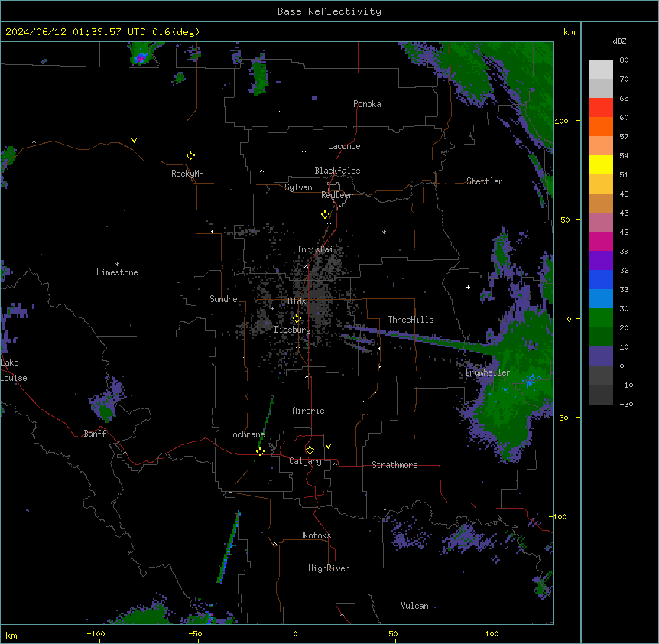The width and height of the screenshot is (659, 644).
Task: Click the Base_Reflectivity title
Action: tap(329, 11)
